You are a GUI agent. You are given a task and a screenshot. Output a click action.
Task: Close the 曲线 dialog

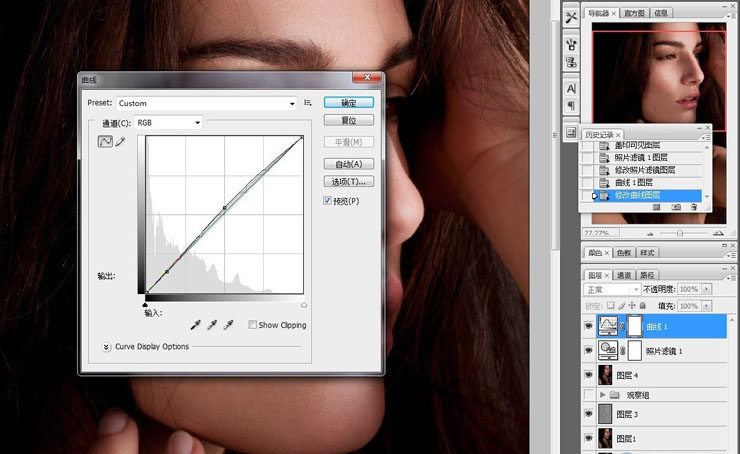(x=367, y=78)
